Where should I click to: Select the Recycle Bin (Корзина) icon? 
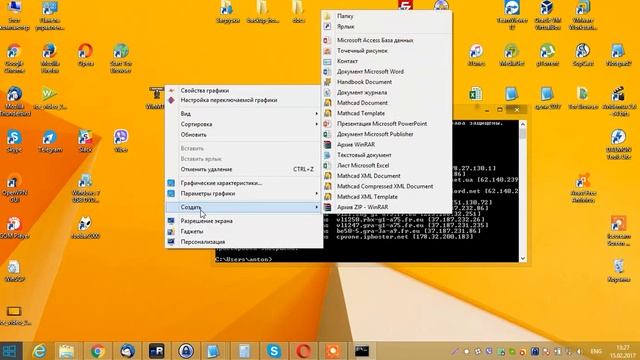619,271
